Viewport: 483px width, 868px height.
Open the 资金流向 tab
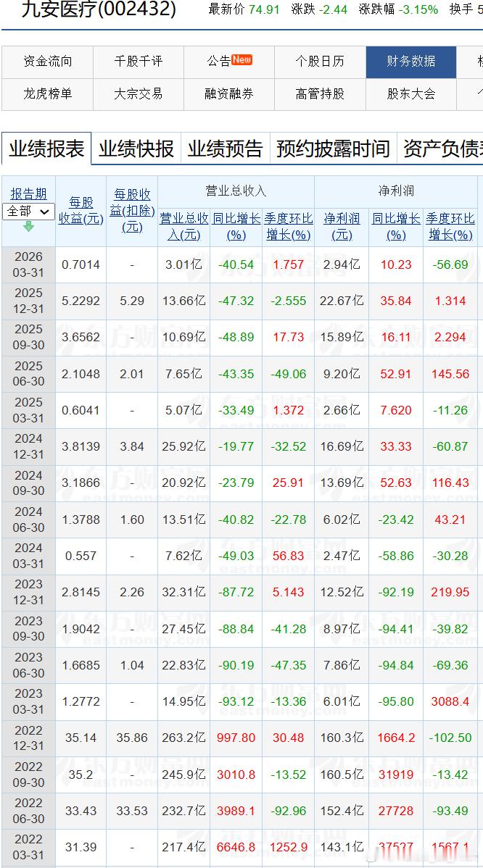tap(48, 62)
